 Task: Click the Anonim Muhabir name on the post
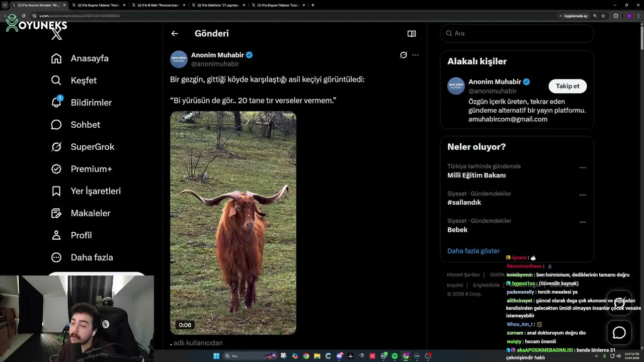217,55
